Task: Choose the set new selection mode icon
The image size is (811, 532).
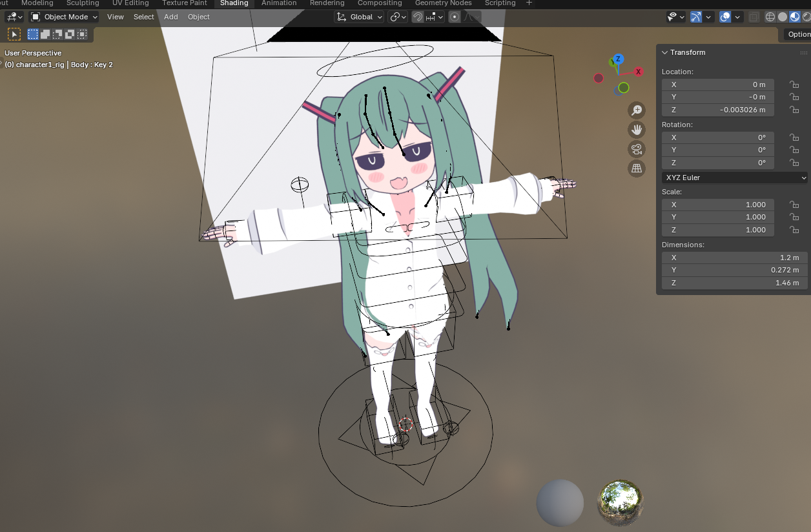Action: pyautogui.click(x=33, y=34)
